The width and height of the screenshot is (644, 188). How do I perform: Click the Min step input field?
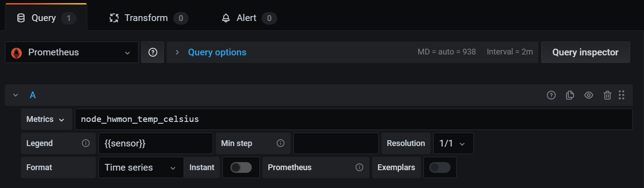tap(336, 143)
